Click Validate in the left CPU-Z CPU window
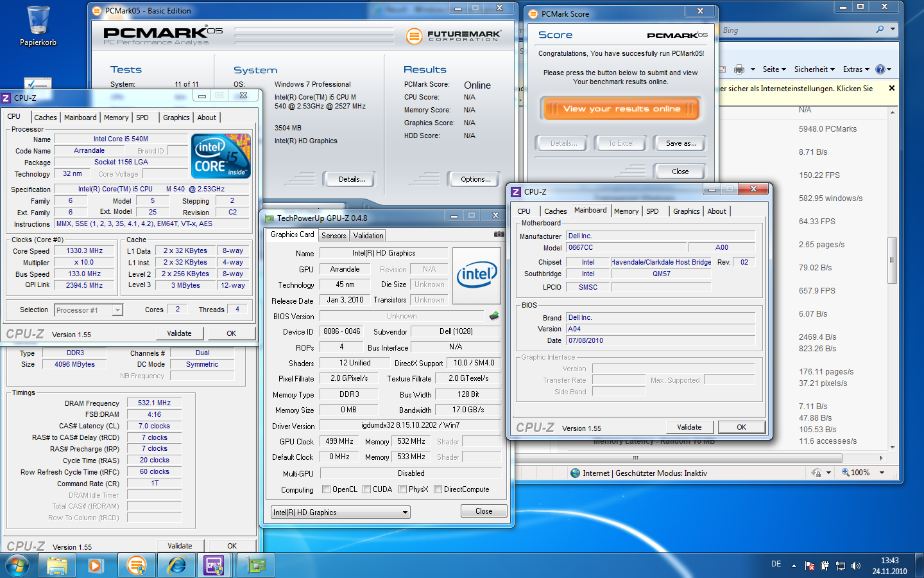The width and height of the screenshot is (924, 578). coord(179,333)
